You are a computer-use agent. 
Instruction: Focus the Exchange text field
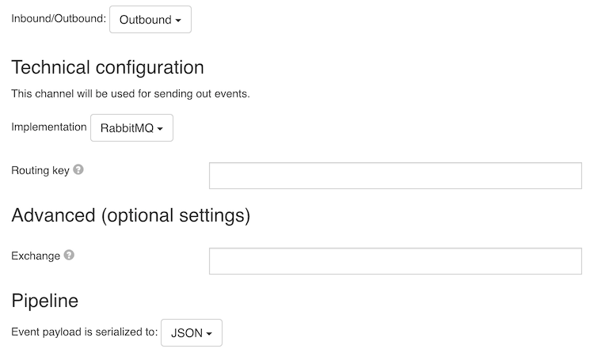coord(395,261)
